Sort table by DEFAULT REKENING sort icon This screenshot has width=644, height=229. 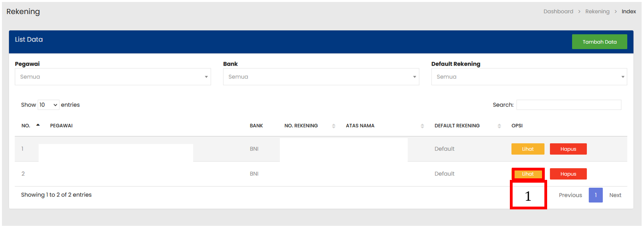point(499,126)
